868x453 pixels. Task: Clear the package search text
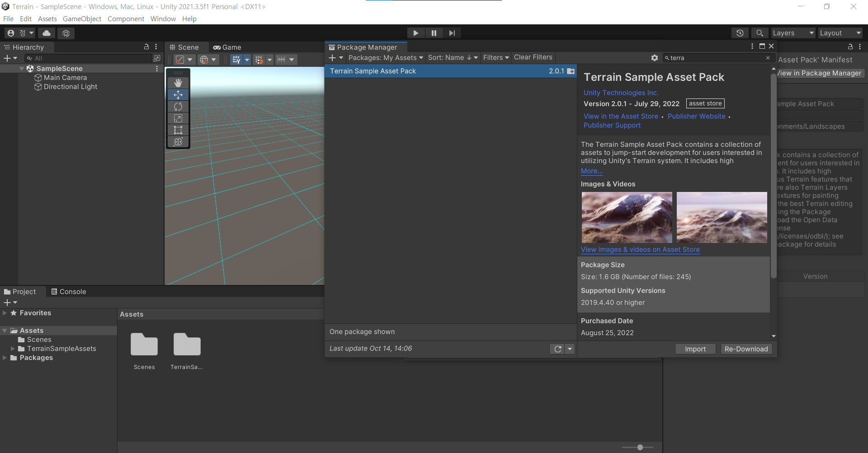[768, 58]
